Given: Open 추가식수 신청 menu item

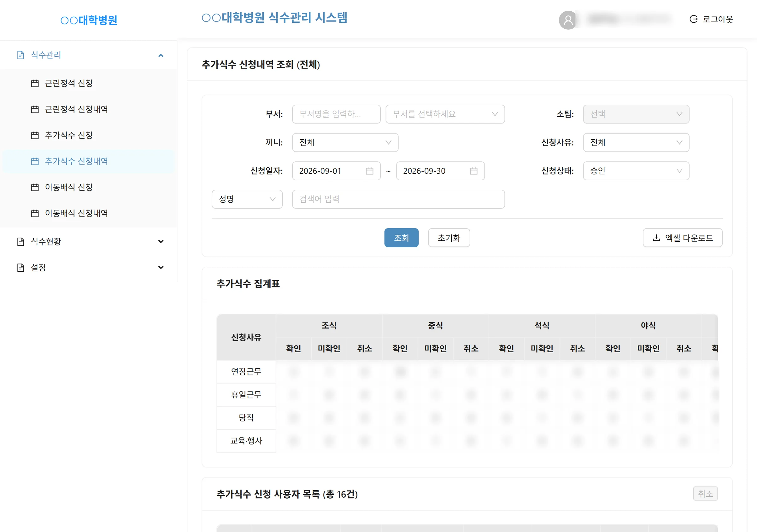Looking at the screenshot, I should pos(88,136).
